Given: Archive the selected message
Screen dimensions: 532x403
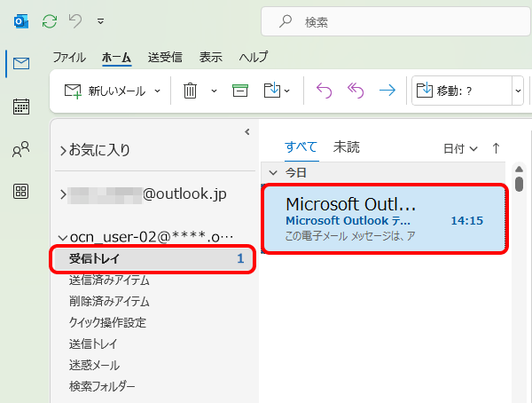Looking at the screenshot, I should [x=239, y=90].
